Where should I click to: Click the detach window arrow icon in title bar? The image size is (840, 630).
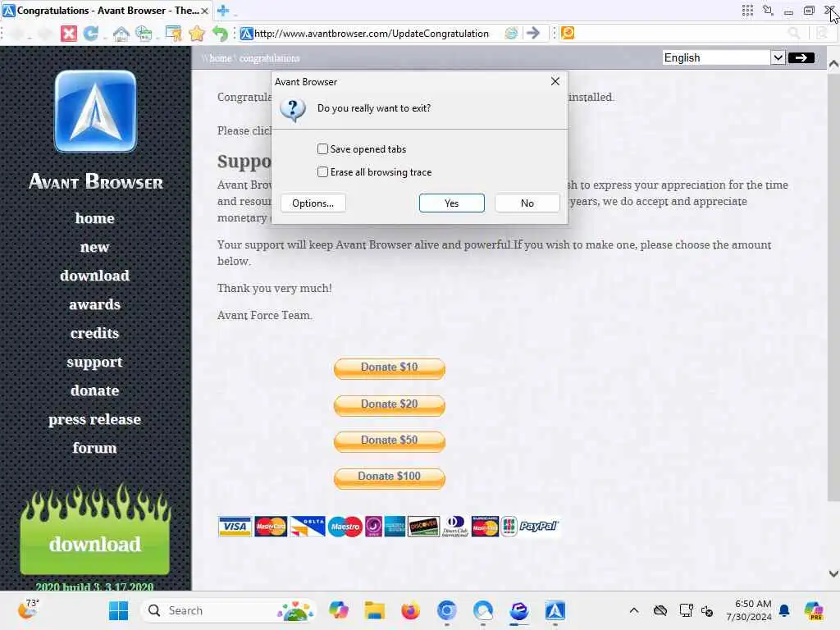pos(768,10)
